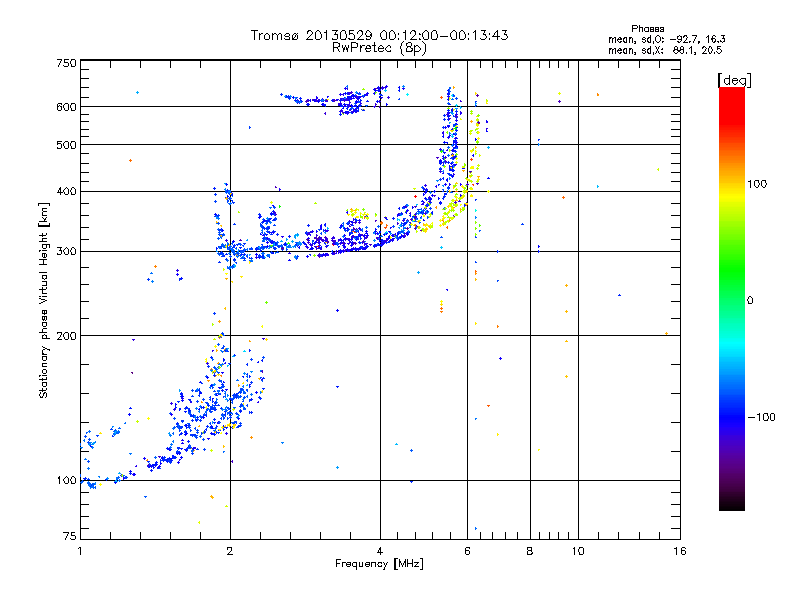Click the "[deg]" colorbar unit label
The height and width of the screenshot is (600, 800).
coord(734,80)
